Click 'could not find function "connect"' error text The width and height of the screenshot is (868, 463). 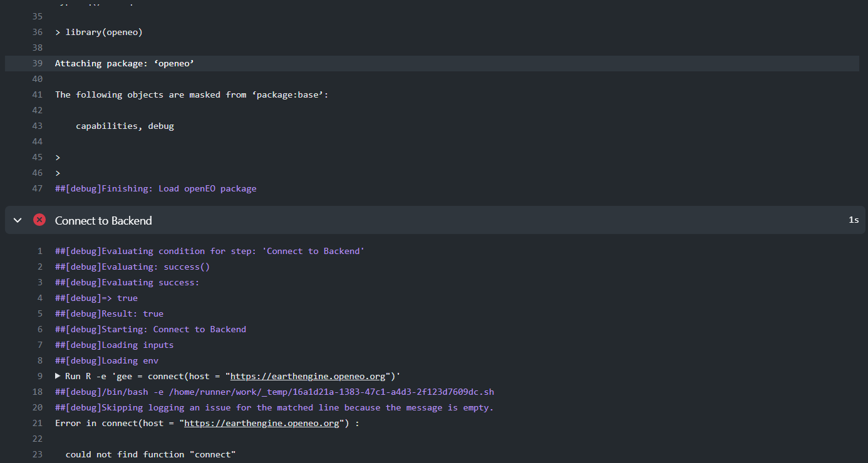[x=150, y=454]
